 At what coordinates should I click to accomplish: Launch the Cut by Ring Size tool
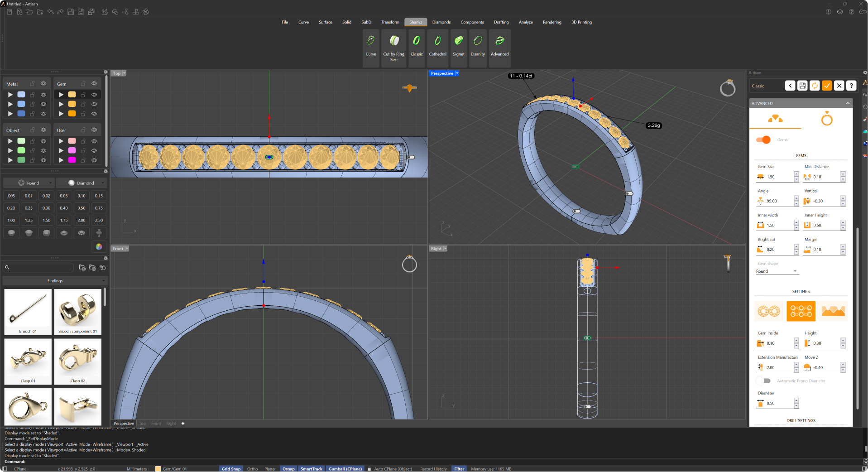point(394,48)
